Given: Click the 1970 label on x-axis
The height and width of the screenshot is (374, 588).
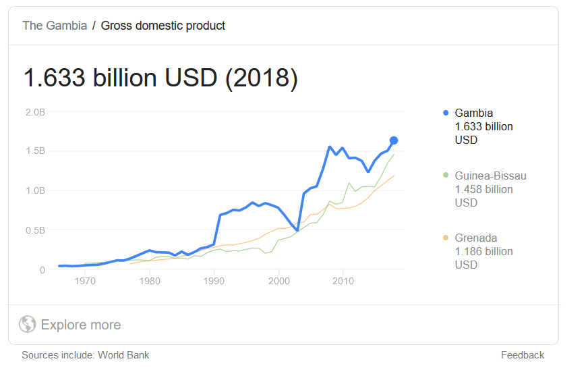Looking at the screenshot, I should [85, 281].
